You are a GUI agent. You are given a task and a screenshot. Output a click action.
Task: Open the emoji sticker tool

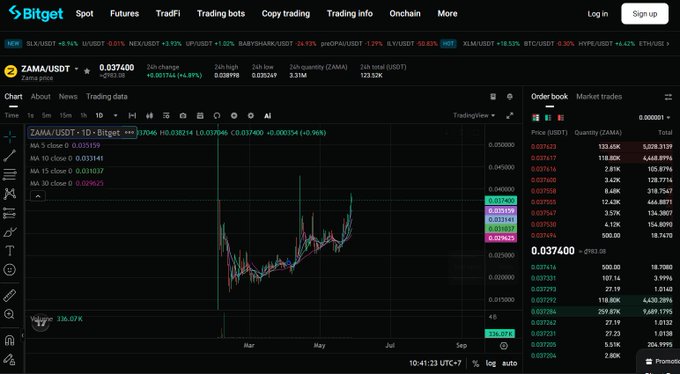tap(10, 270)
